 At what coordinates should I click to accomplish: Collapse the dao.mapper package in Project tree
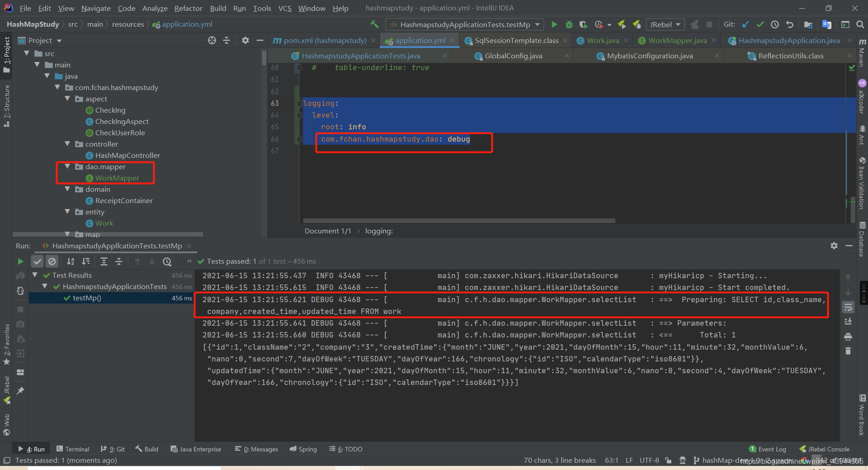[x=68, y=166]
